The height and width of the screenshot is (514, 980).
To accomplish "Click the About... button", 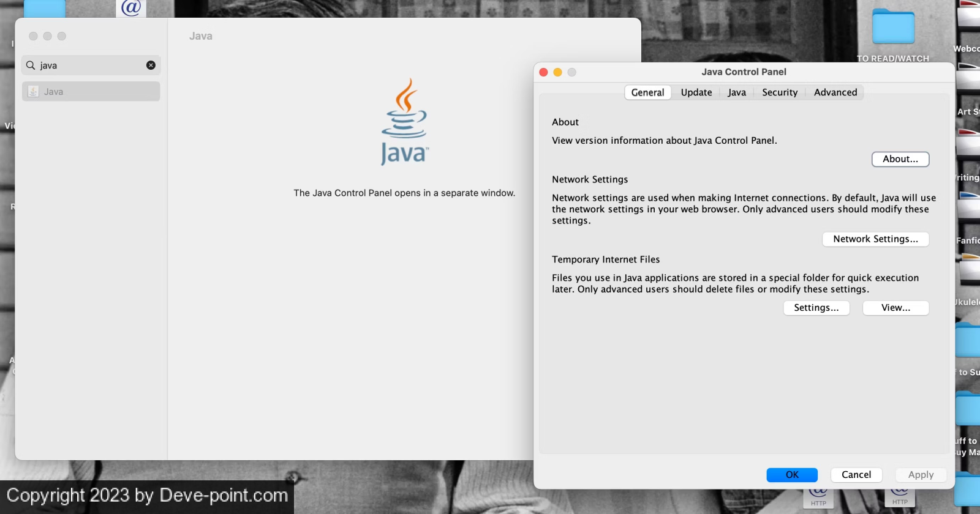I will (900, 159).
